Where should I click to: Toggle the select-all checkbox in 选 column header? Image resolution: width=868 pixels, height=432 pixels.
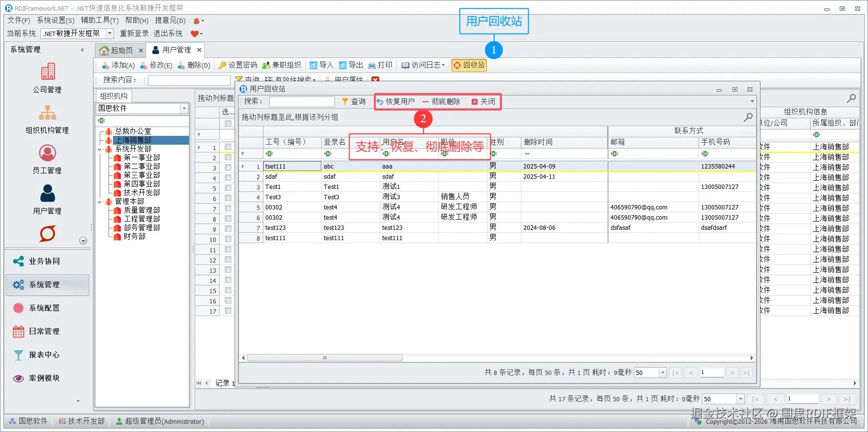pyautogui.click(x=228, y=124)
